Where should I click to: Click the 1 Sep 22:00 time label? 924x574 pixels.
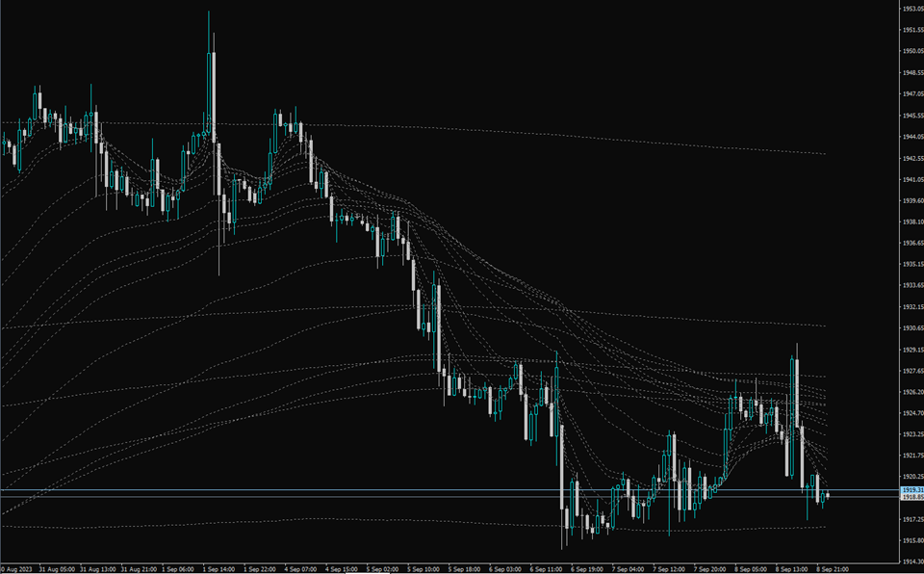[x=259, y=569]
